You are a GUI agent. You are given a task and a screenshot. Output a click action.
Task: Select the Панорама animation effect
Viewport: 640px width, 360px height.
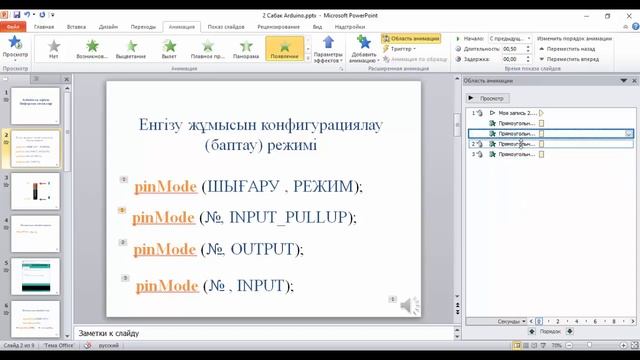[246, 49]
